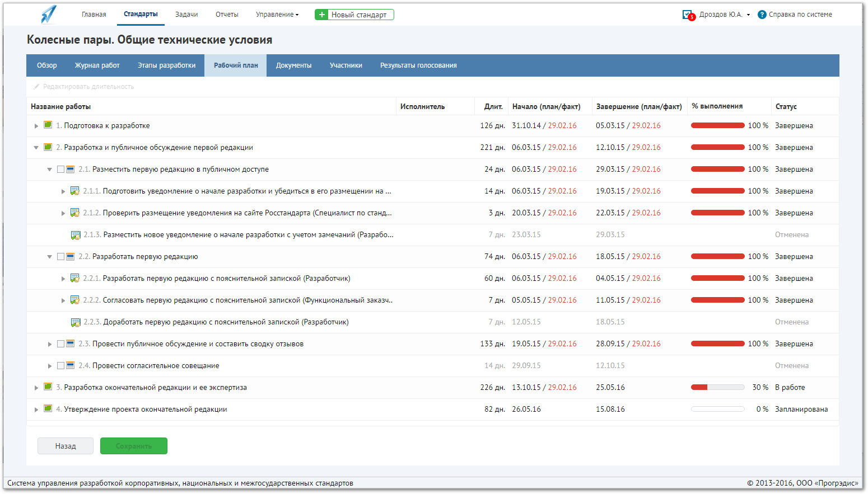
Task: Click pencil icon for Редактировать длительность
Action: pos(36,87)
